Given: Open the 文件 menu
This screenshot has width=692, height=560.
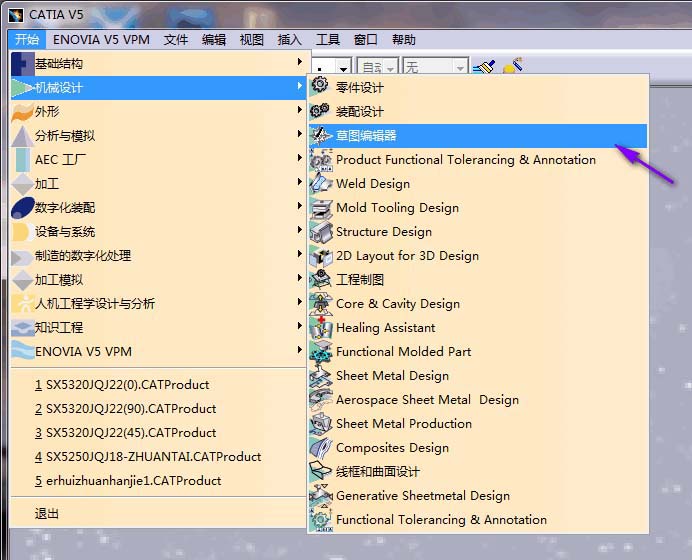Looking at the screenshot, I should click(176, 40).
